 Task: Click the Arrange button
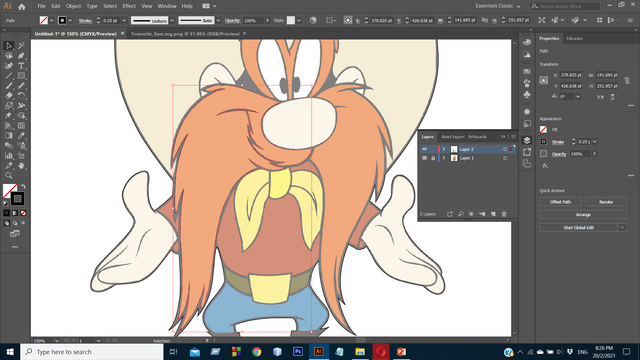(583, 215)
